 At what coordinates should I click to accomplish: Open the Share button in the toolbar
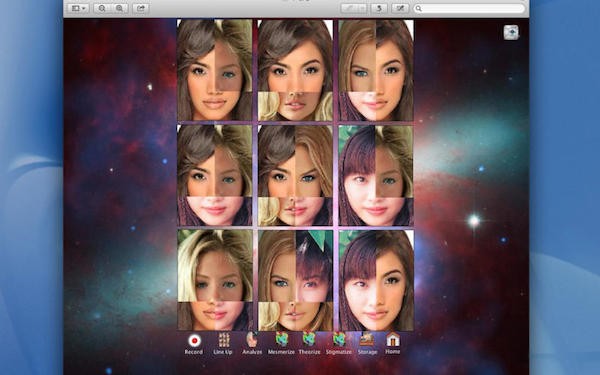(141, 8)
